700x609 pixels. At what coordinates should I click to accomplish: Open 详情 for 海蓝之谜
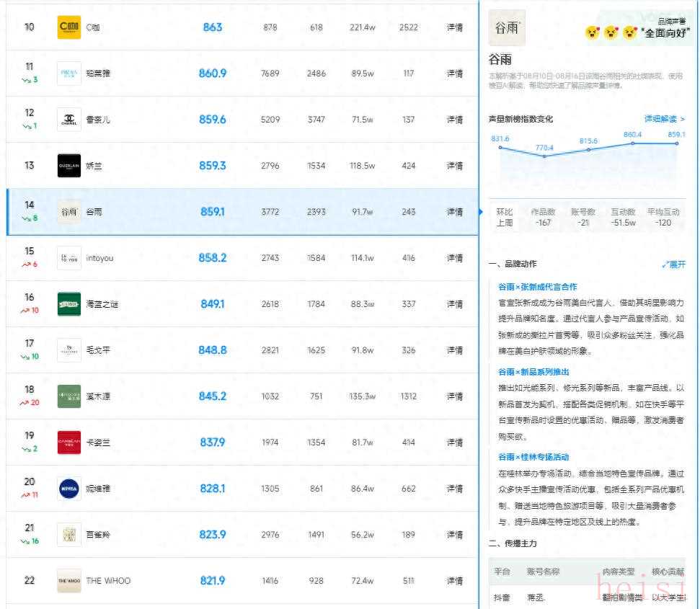click(x=454, y=304)
